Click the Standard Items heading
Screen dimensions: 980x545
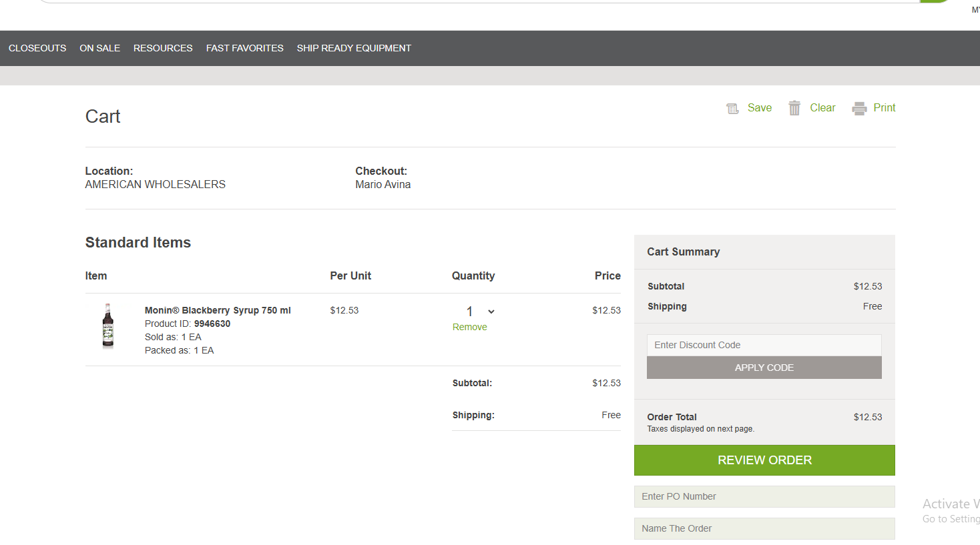[138, 243]
